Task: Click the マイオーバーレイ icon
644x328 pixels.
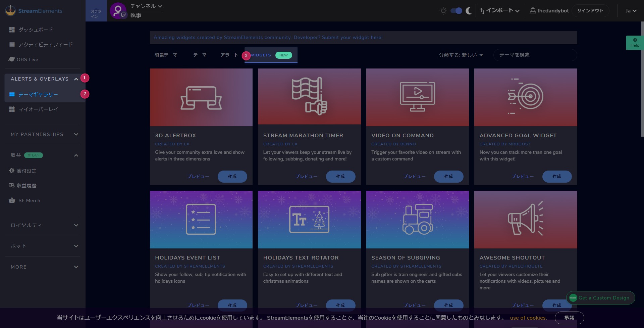Action: pyautogui.click(x=12, y=109)
